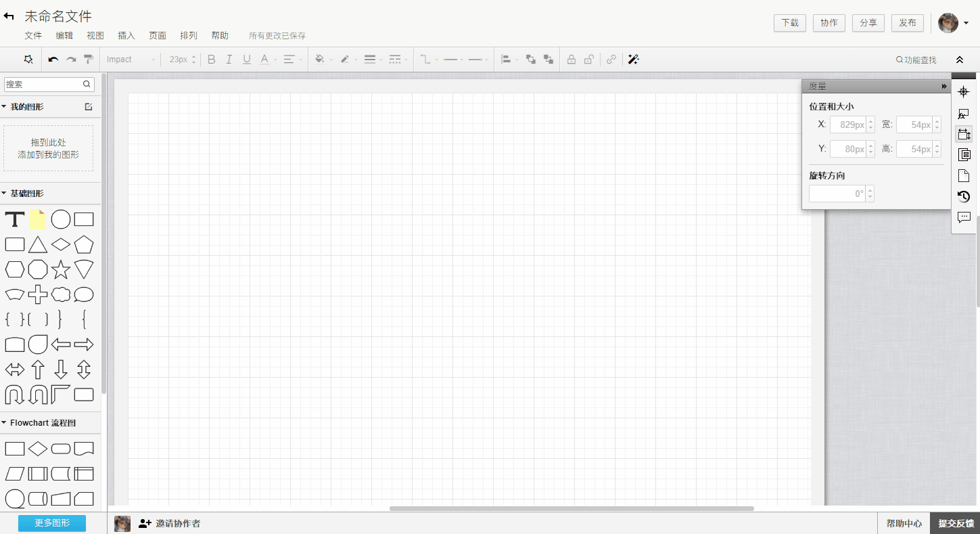Collapse the toolbar with double chevron
980x534 pixels.
(959, 60)
